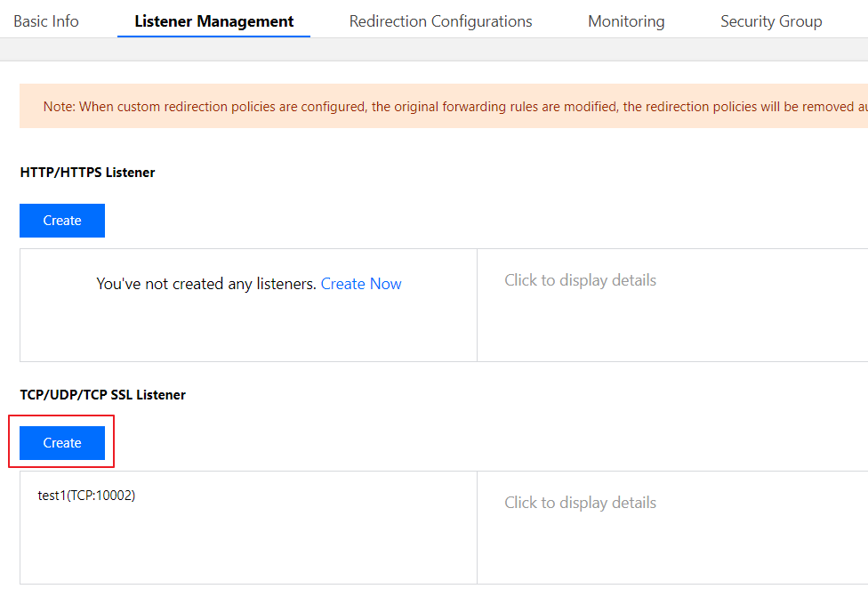Click the blank area right of the HTTP/HTTPS Create button

[x=445, y=221]
